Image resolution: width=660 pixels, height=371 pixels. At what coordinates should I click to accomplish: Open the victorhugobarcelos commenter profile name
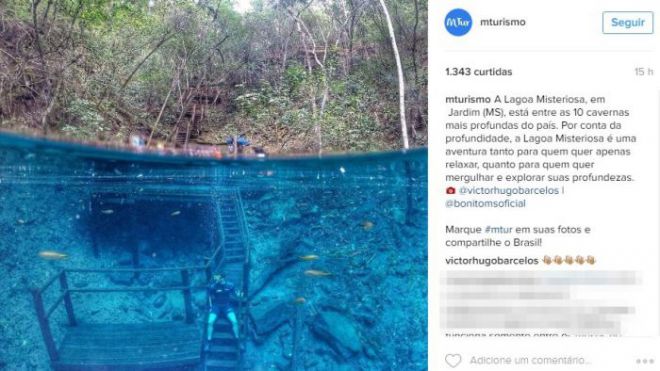[492, 261]
